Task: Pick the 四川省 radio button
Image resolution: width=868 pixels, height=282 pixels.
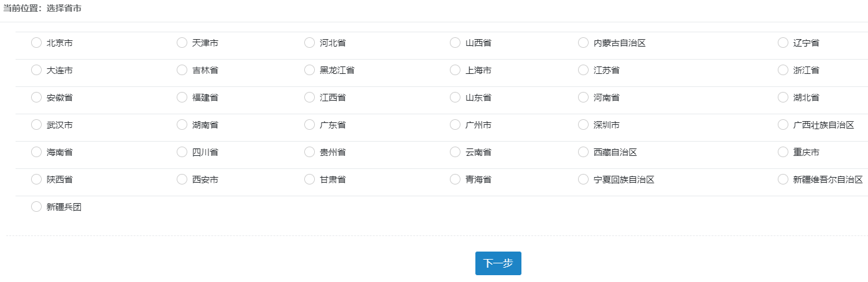Action: pos(182,152)
